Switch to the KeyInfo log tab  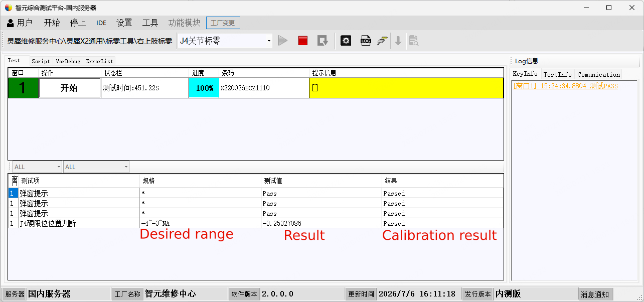coord(525,74)
